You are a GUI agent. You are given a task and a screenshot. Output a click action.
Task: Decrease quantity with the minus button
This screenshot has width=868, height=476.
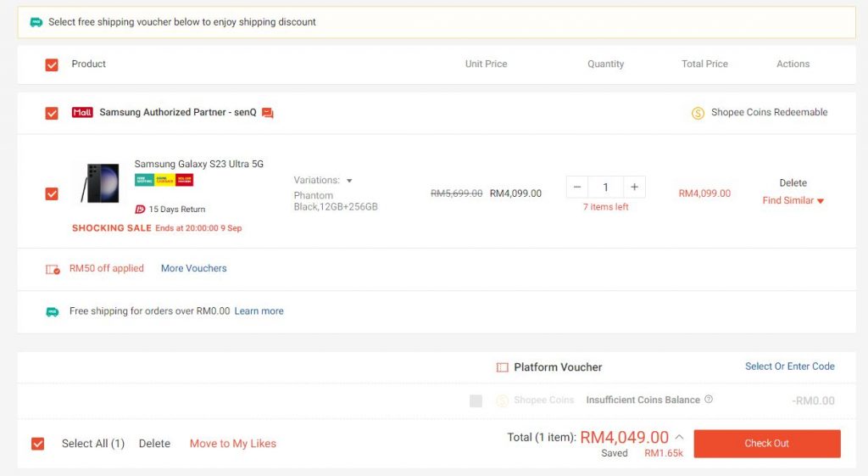click(x=577, y=187)
